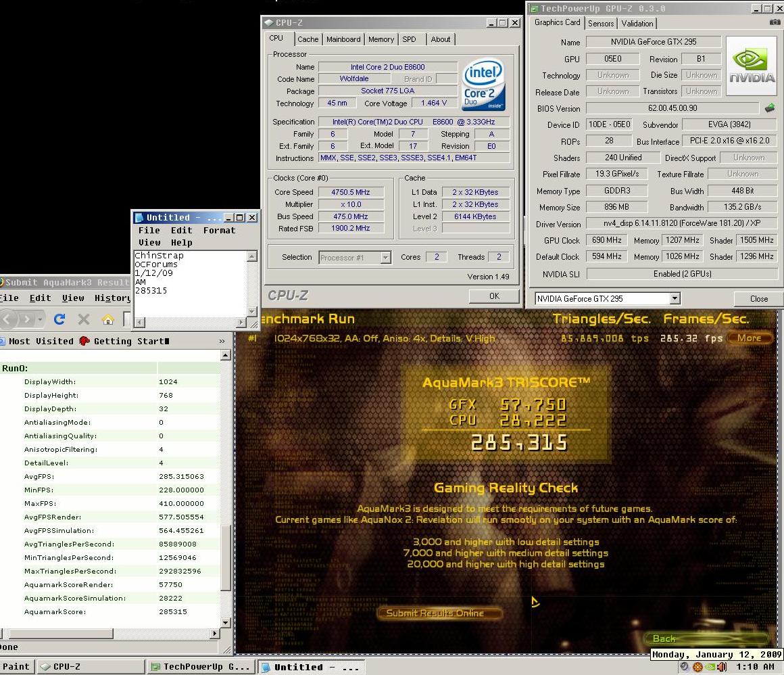
Task: Open the Notepad Edit menu
Action: click(182, 230)
